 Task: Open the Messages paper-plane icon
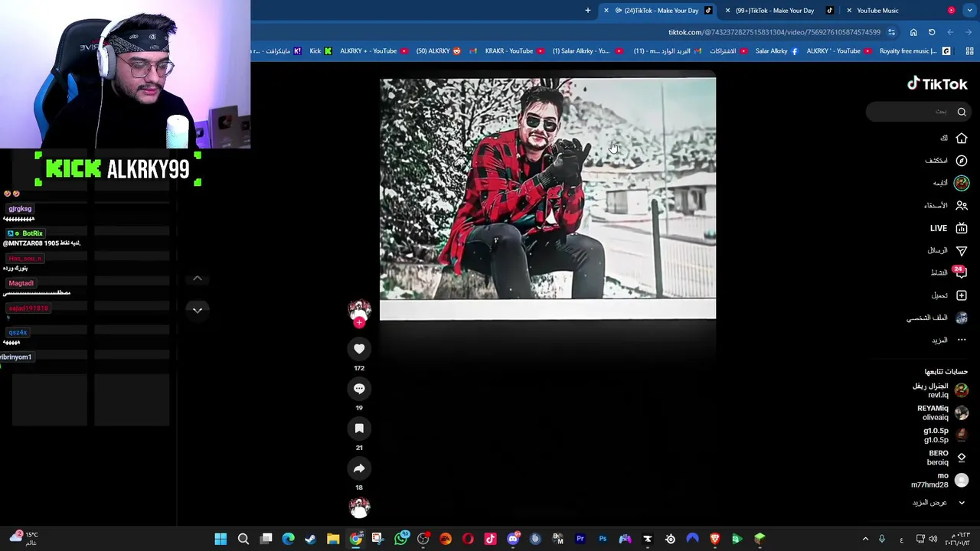(962, 250)
